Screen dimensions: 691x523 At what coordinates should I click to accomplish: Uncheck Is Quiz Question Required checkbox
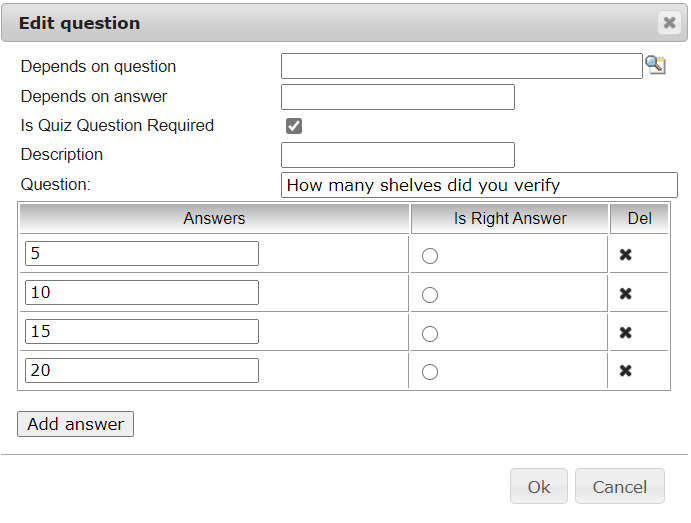(x=294, y=126)
